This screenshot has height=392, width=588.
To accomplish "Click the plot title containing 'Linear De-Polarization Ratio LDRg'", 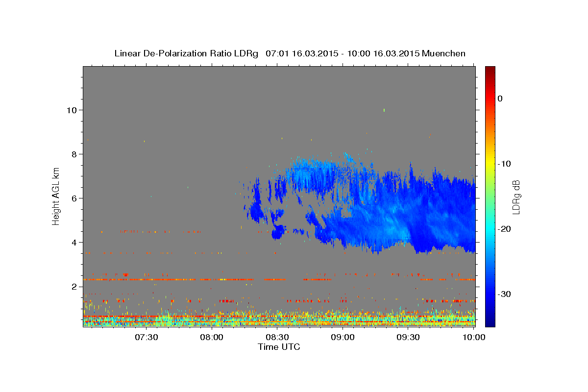I will (x=290, y=53).
